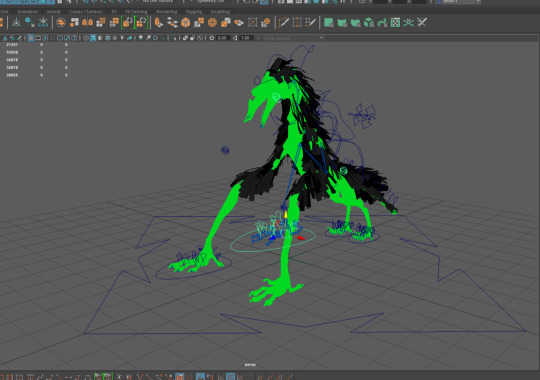Click the dotted-line pencil shelf icon
This screenshot has width=540, height=380.
pyautogui.click(x=310, y=23)
